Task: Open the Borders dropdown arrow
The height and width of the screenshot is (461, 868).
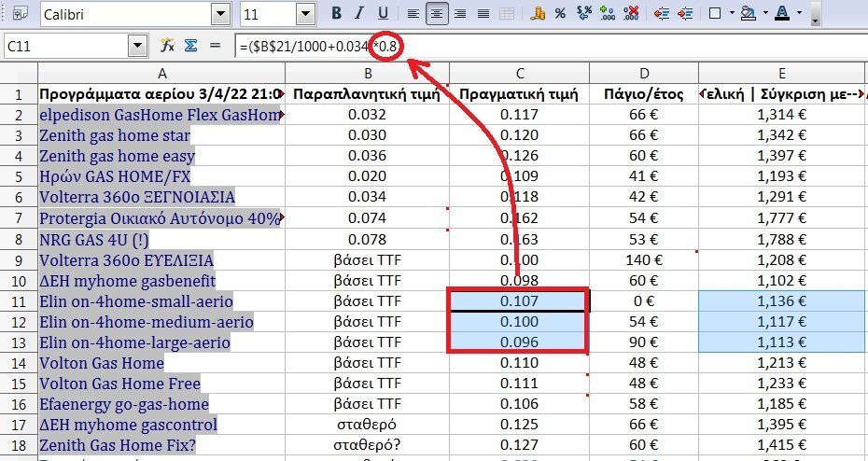Action: [x=732, y=14]
